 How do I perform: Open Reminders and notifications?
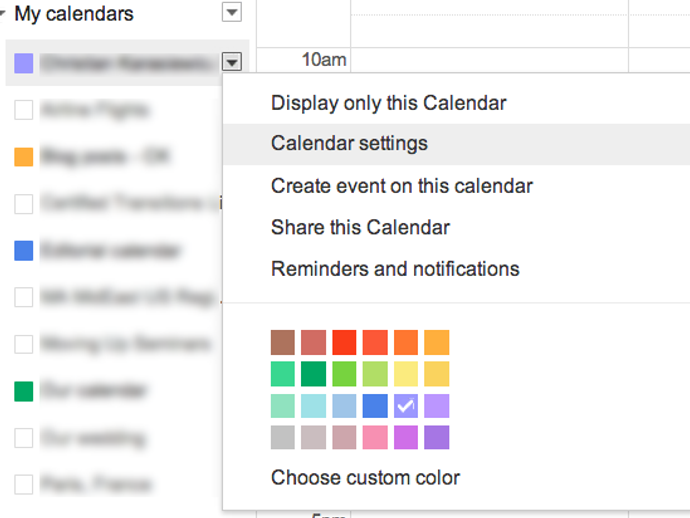point(395,269)
